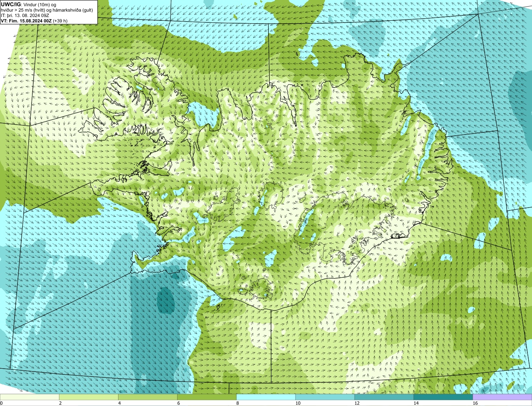Pick the medium teal 12–14 m/s colorbar segment
This screenshot has width=532, height=406.
tap(384, 397)
